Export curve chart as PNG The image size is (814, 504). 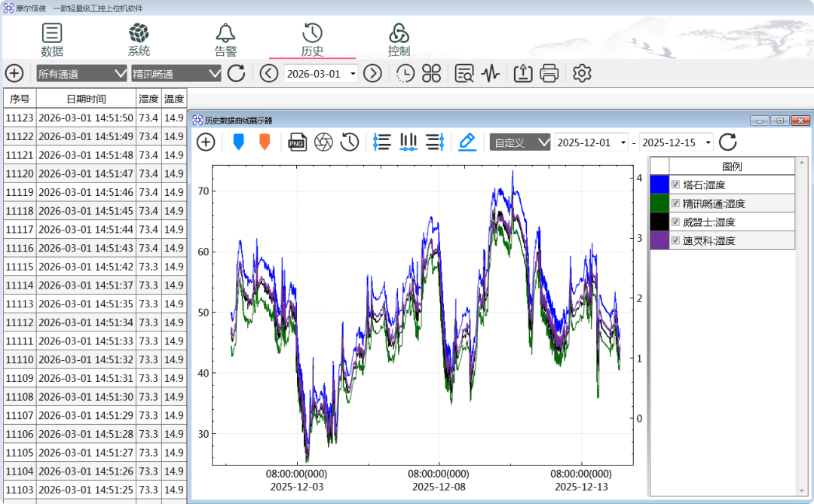(297, 142)
